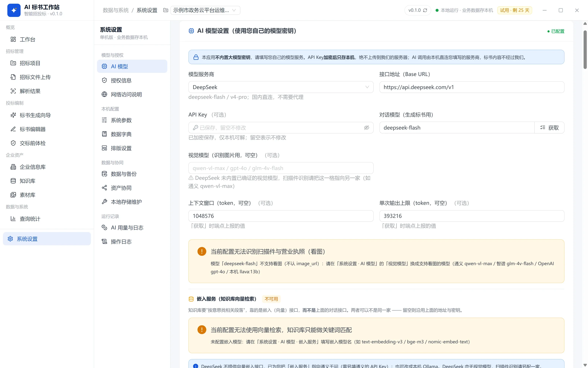Open 交标前体检 shield icon
Screen dimensions: 588x368
tap(13, 143)
